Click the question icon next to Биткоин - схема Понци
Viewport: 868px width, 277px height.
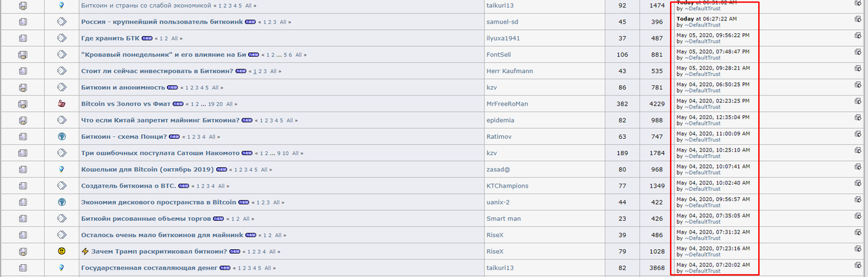coord(61,136)
